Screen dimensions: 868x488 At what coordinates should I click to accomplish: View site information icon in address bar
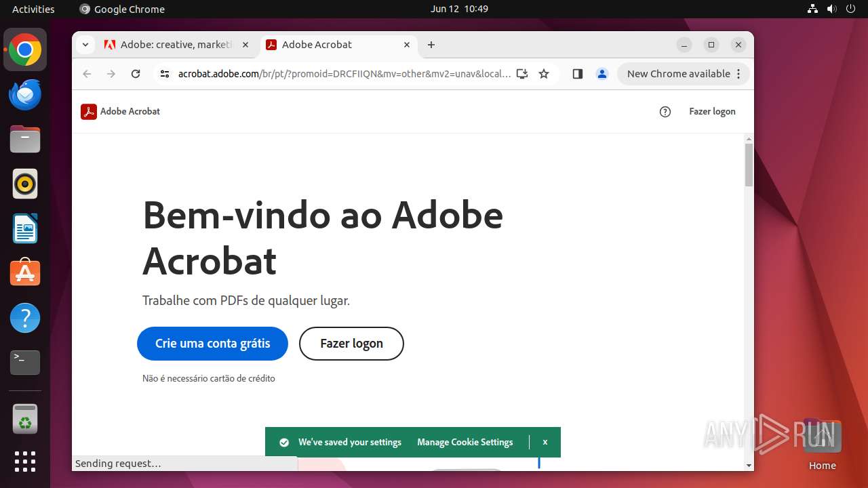coord(164,74)
